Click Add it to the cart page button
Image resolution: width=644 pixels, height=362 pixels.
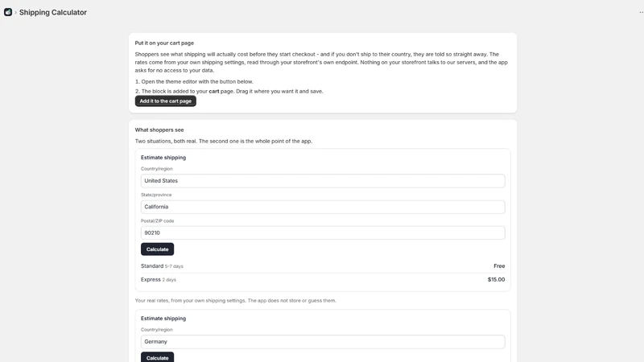click(x=166, y=101)
